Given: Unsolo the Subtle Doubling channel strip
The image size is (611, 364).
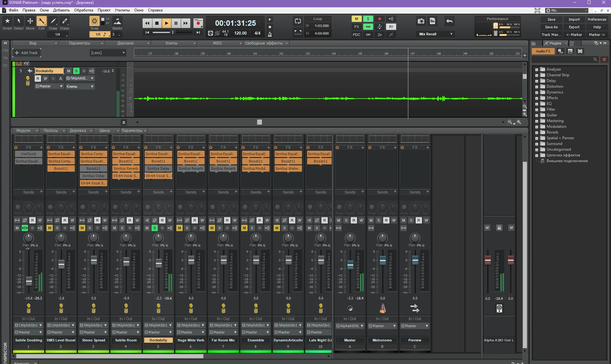Looking at the screenshot, I should [25, 228].
